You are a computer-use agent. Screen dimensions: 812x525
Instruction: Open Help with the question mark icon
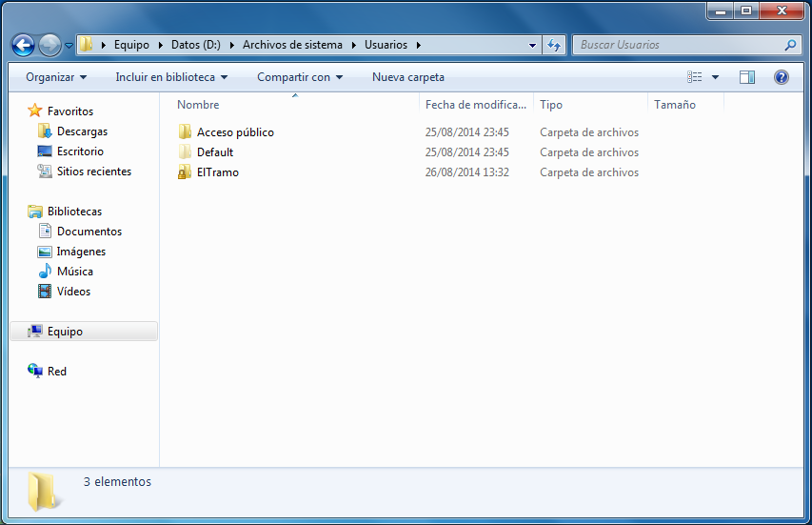pyautogui.click(x=781, y=77)
